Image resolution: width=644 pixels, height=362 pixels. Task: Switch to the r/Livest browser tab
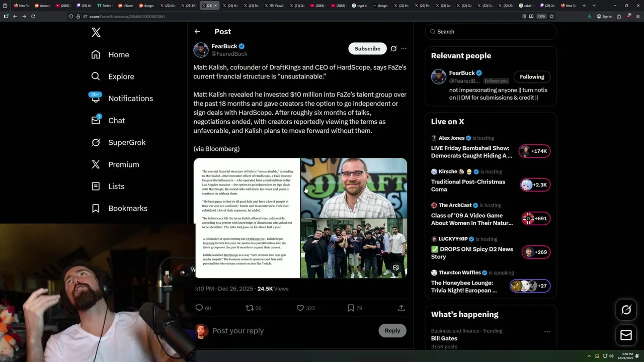[126, 6]
